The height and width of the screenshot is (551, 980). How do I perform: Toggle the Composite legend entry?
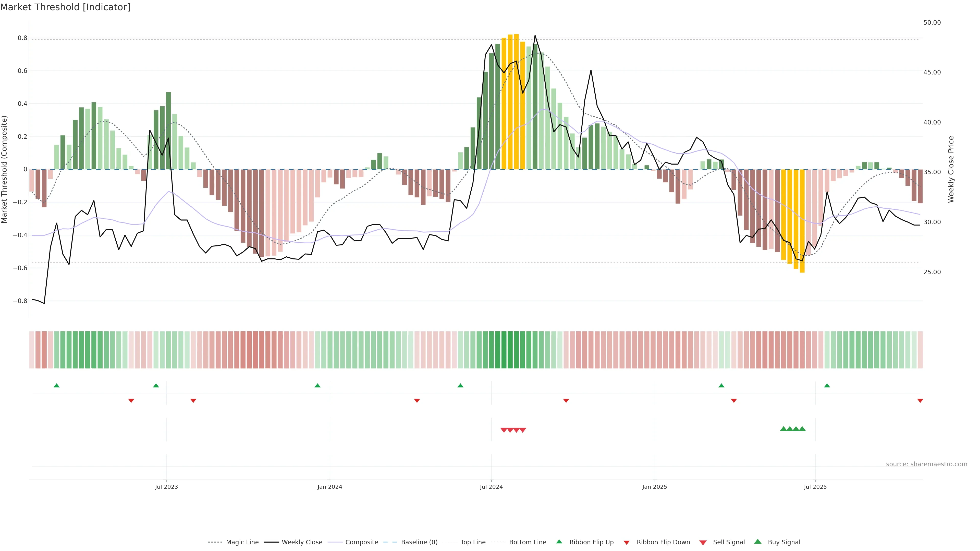click(361, 542)
